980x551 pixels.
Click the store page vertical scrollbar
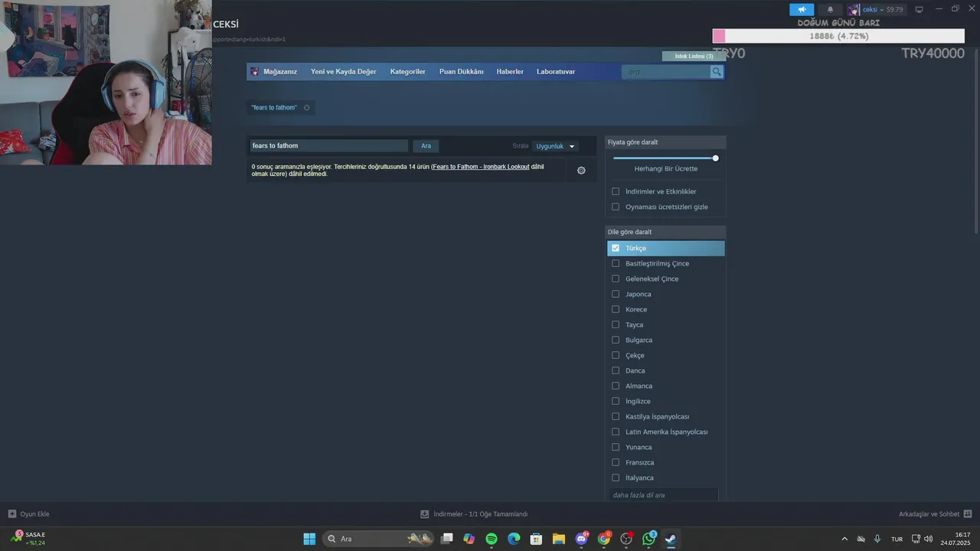point(976,141)
